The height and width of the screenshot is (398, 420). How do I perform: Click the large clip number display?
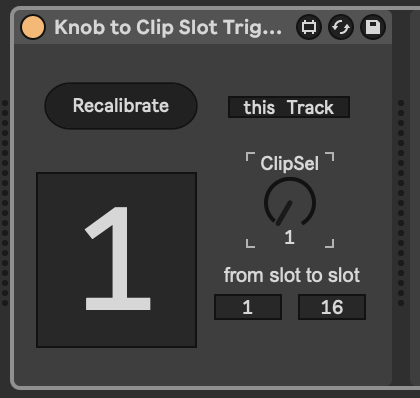coord(116,260)
